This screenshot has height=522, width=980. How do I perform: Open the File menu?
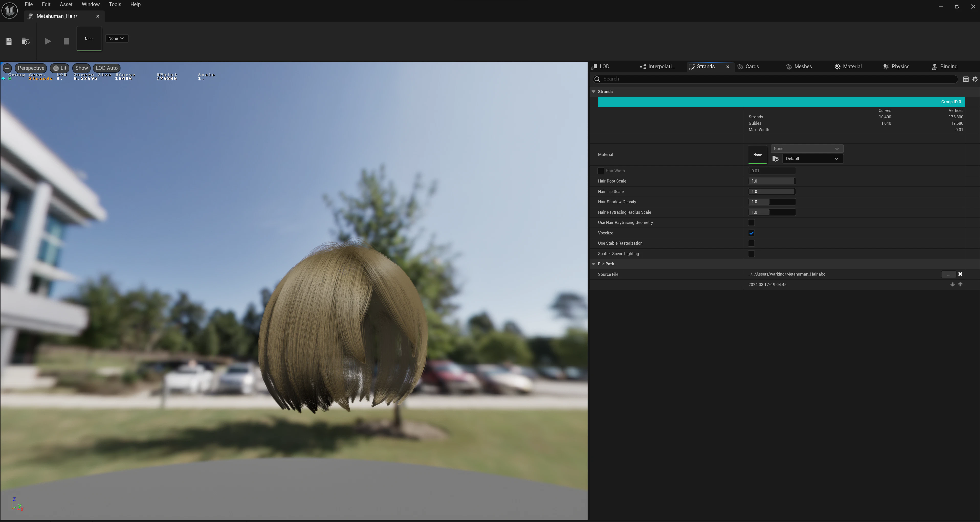point(29,4)
